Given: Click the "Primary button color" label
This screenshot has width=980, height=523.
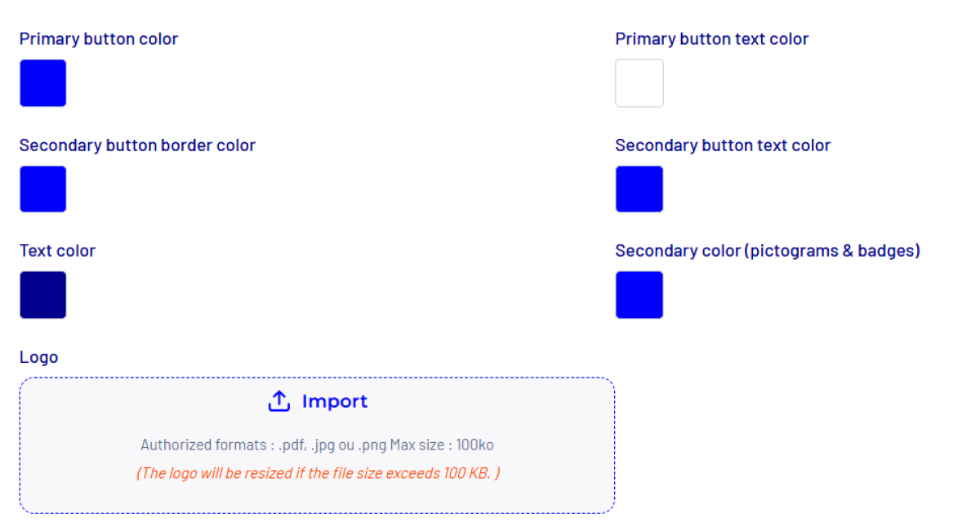Looking at the screenshot, I should [99, 39].
